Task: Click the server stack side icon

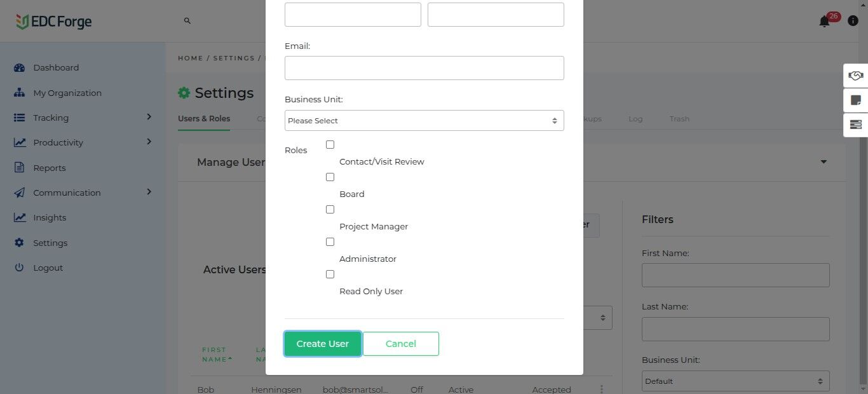Action: (x=855, y=125)
